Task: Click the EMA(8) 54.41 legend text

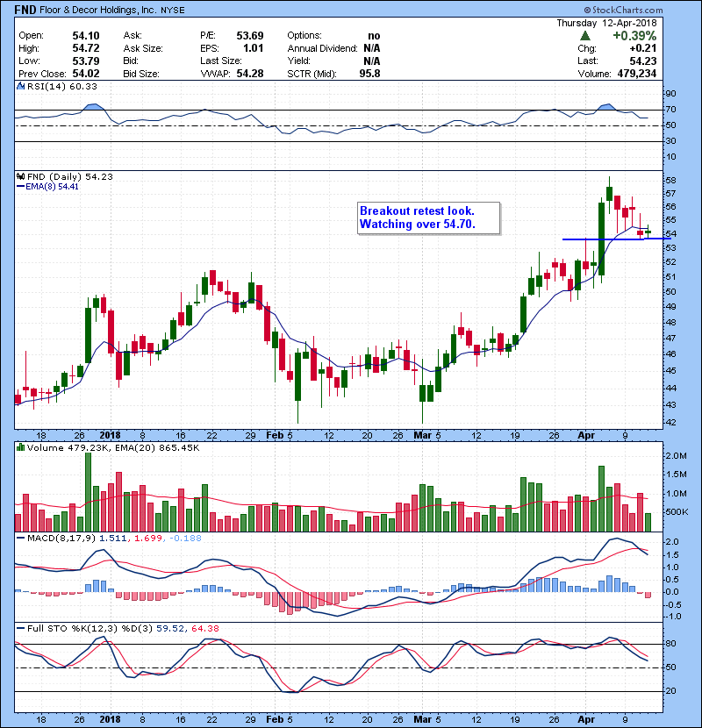Action: (52, 187)
